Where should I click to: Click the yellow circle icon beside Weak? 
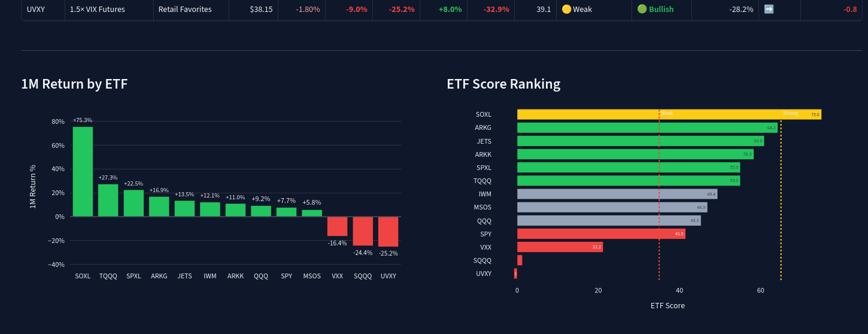(x=566, y=10)
